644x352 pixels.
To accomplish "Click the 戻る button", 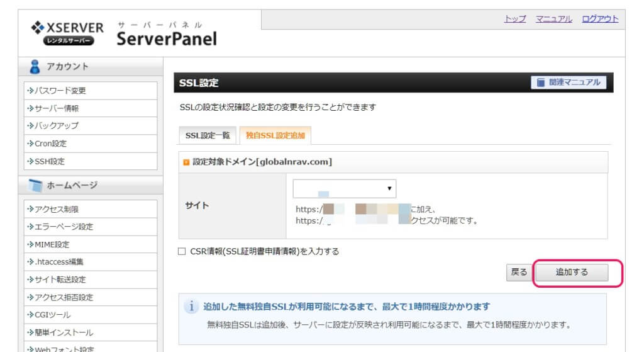I will click(519, 272).
